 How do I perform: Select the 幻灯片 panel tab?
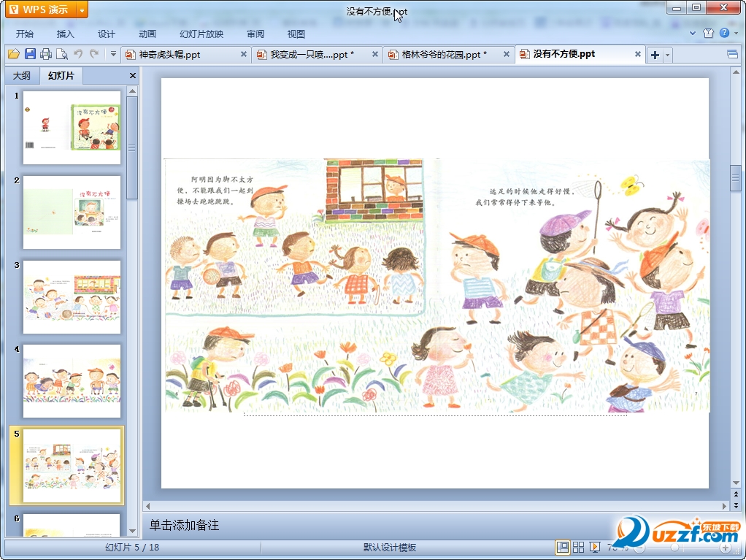click(61, 76)
